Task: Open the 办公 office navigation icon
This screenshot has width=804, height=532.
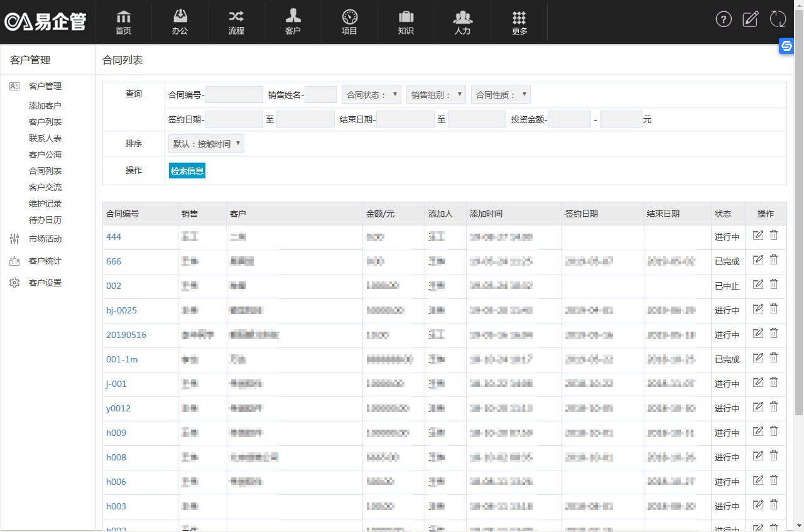Action: [180, 22]
